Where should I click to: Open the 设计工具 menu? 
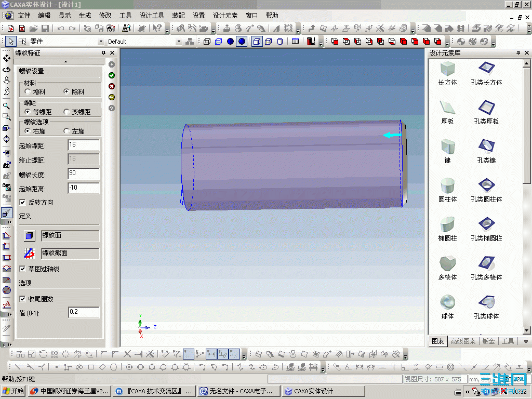tap(152, 16)
